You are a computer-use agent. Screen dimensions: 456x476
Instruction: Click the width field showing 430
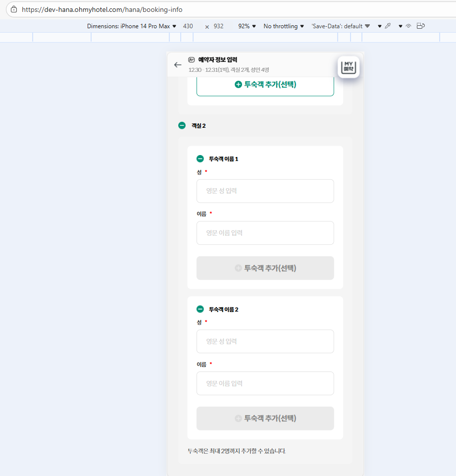pyautogui.click(x=188, y=26)
